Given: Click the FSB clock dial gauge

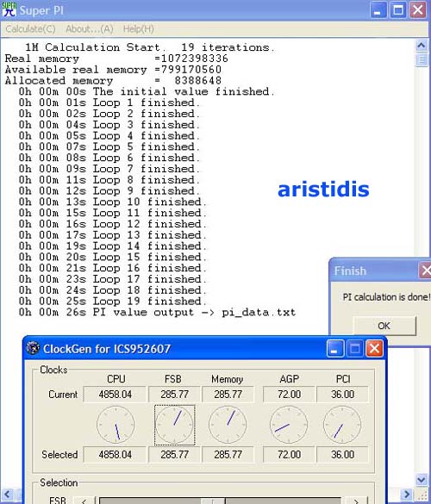Looking at the screenshot, I should (175, 425).
